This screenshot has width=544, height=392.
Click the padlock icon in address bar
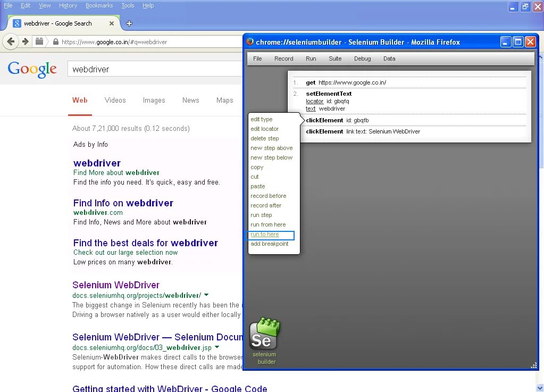[55, 42]
